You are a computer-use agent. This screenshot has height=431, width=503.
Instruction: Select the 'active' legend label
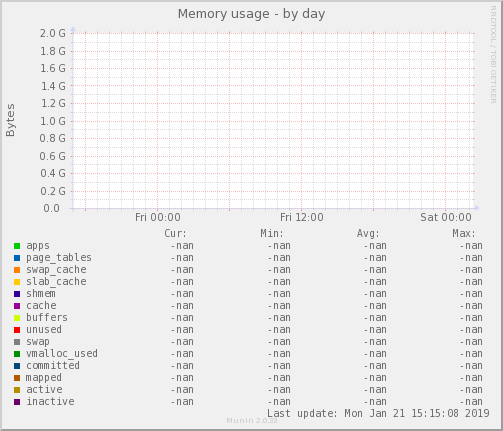pyautogui.click(x=44, y=390)
